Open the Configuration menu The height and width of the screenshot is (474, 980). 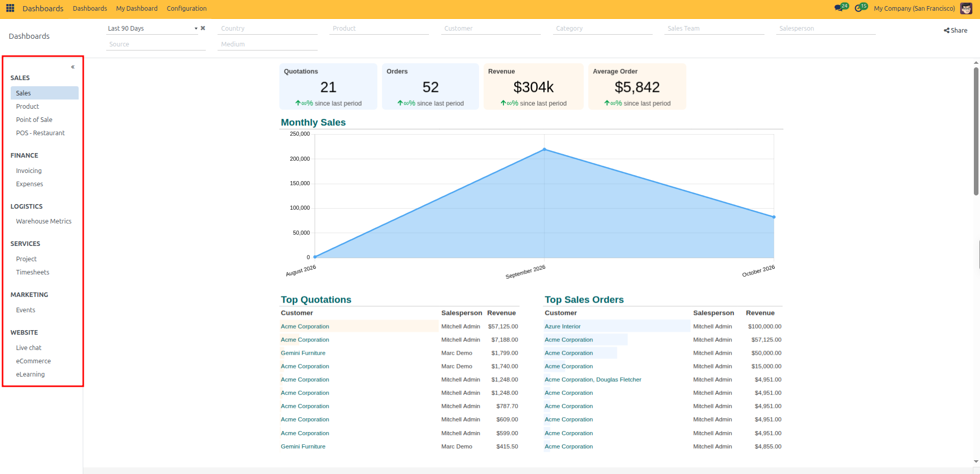tap(186, 8)
